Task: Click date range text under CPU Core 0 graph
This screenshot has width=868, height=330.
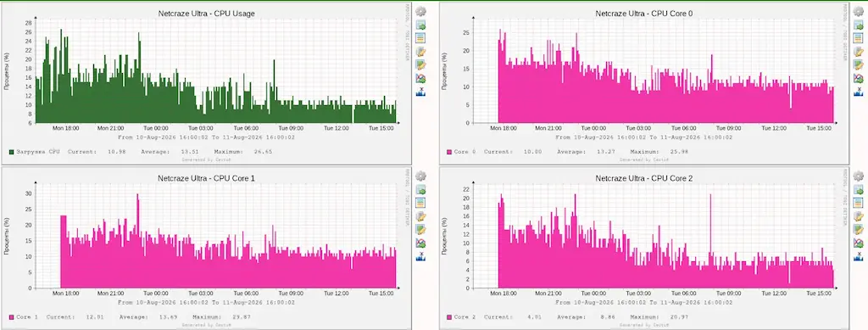Action: 644,137
